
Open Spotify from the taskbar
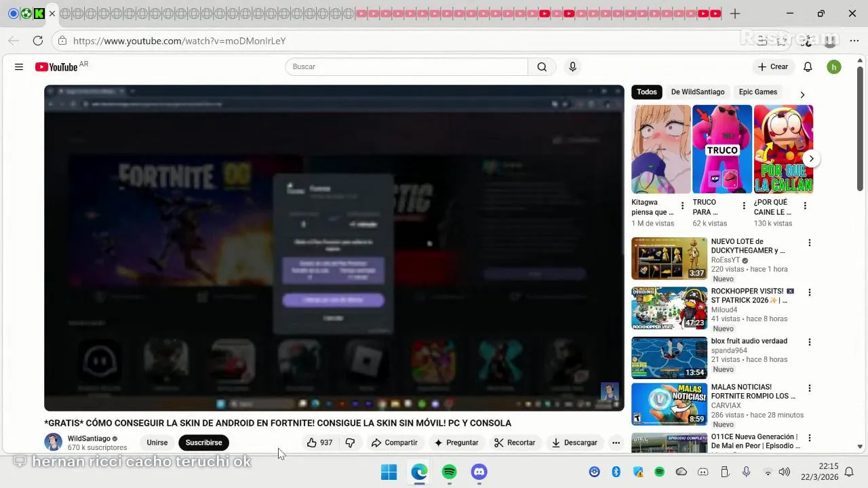click(449, 472)
